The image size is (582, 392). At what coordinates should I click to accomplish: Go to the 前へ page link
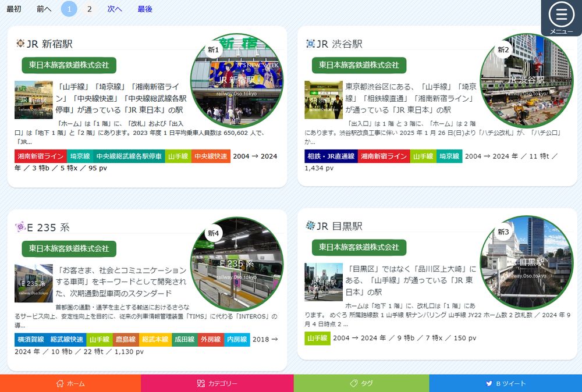(44, 9)
